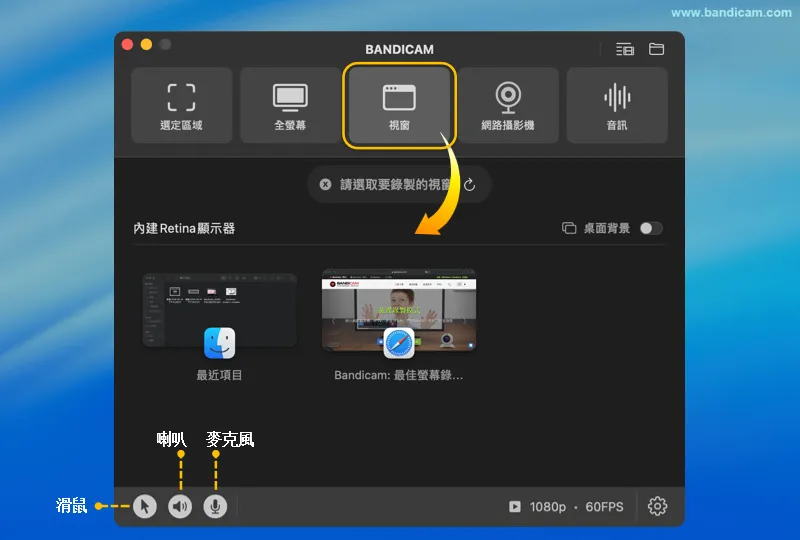Click the 桌面背景 windows icon
Viewport: 800px width, 540px height.
(569, 228)
